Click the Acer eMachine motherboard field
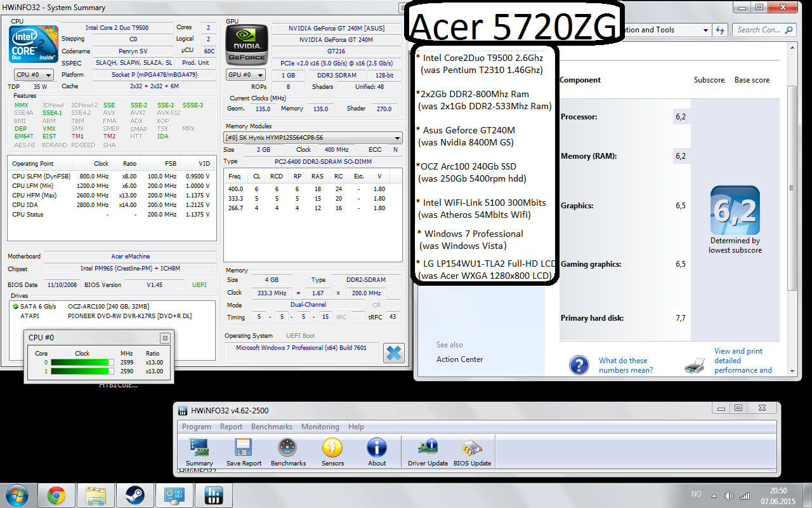The height and width of the screenshot is (508, 812). [x=131, y=256]
